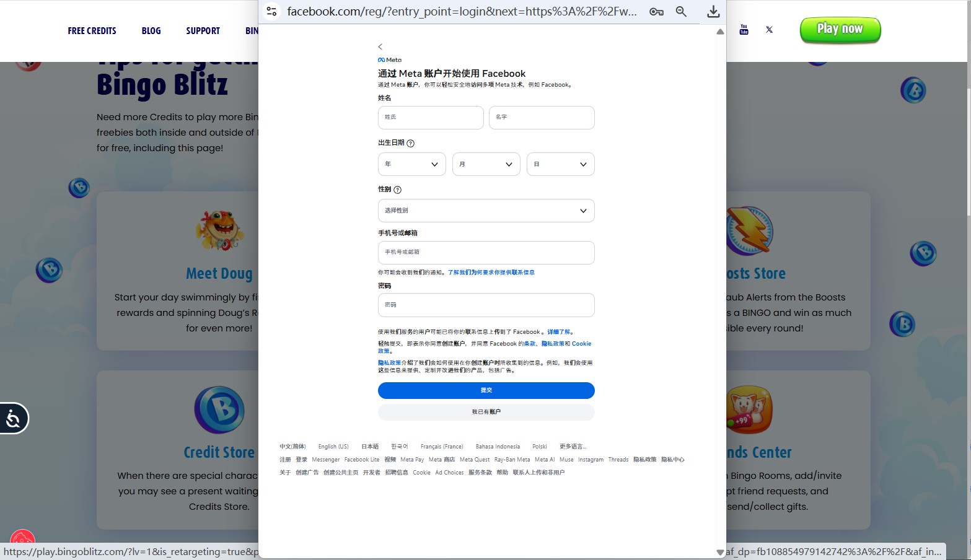
Task: Open SUPPORT in Bingo Blitz nav
Action: (x=203, y=31)
